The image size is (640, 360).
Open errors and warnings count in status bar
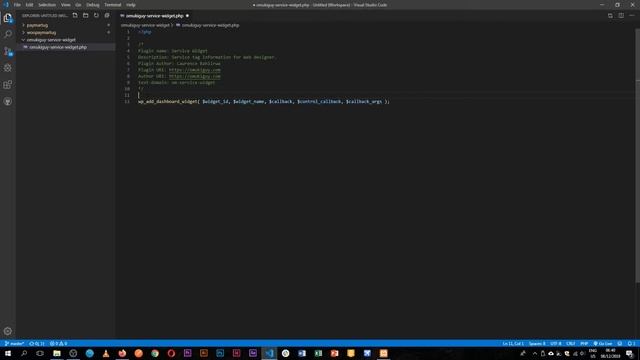pyautogui.click(x=58, y=344)
